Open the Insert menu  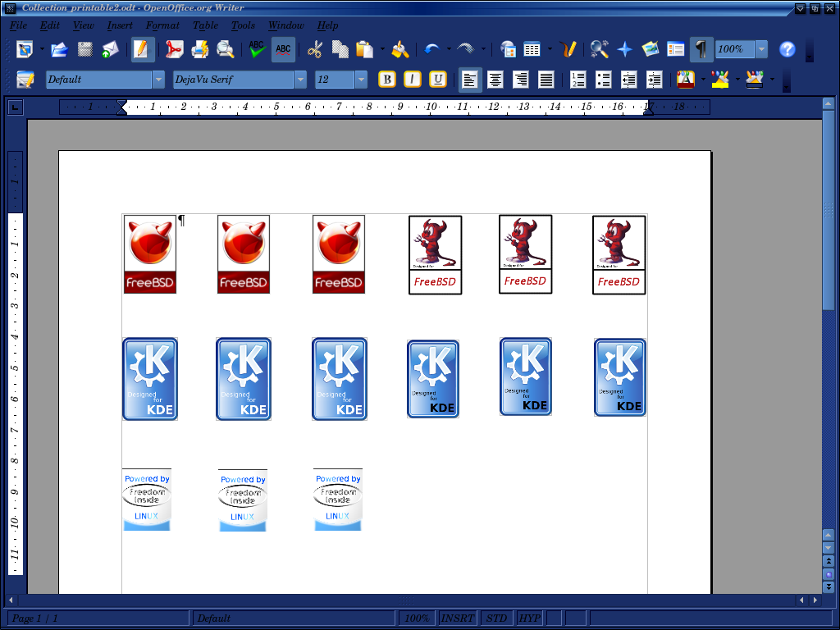(x=120, y=25)
